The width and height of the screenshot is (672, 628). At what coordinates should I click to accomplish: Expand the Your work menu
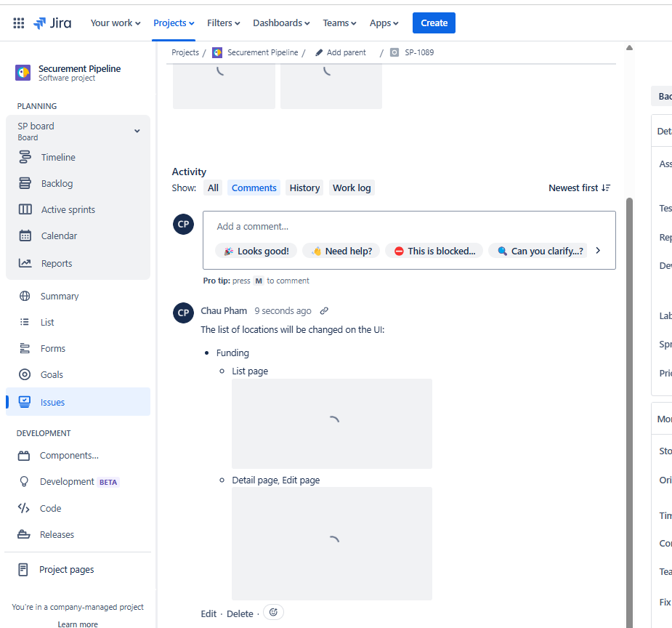tap(116, 23)
